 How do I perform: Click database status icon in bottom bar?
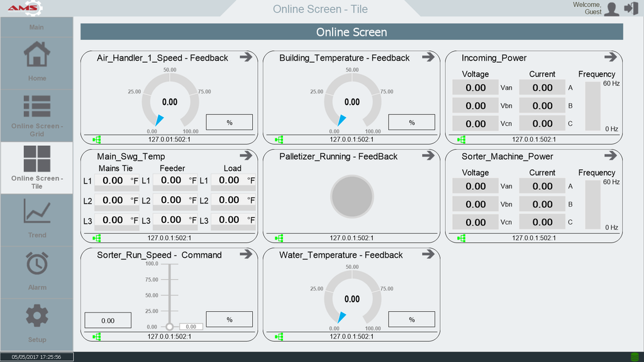(x=634, y=357)
